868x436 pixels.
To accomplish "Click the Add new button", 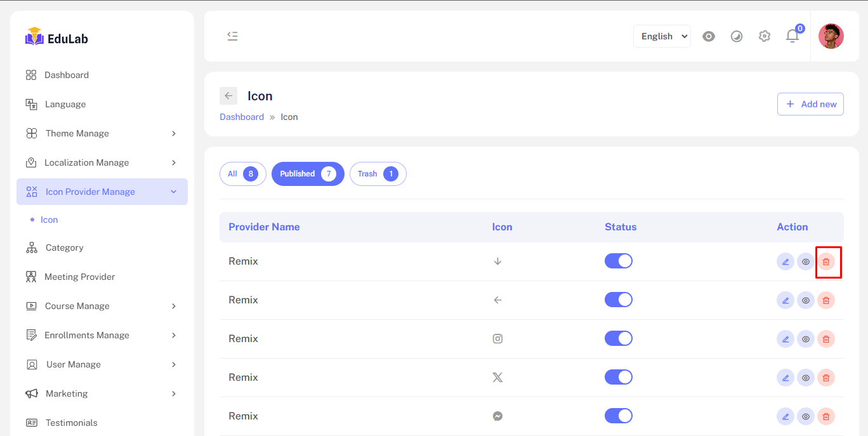I will (x=810, y=104).
